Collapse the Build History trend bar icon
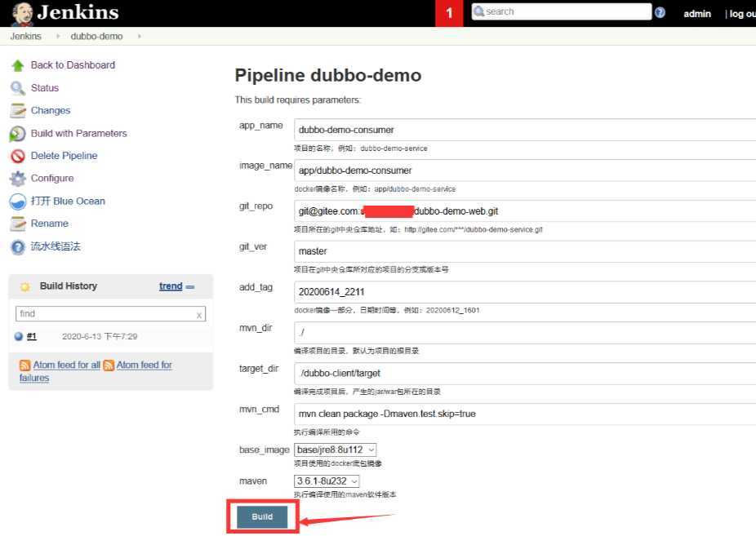 coord(190,287)
